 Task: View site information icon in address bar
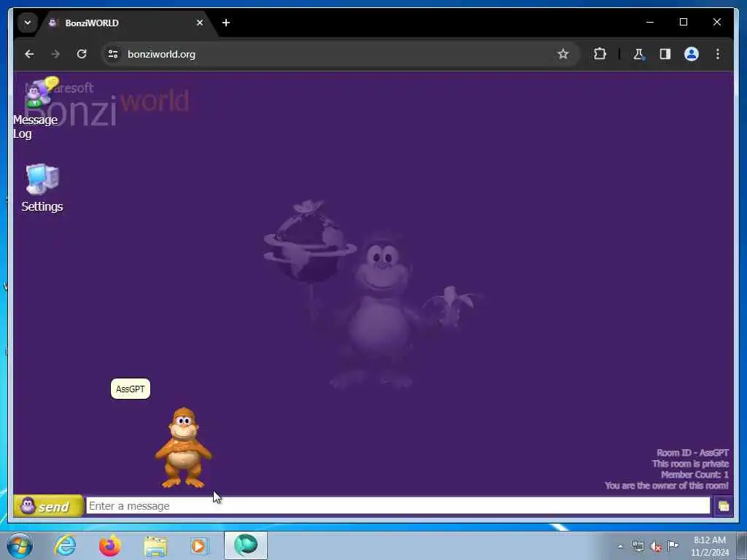(113, 54)
